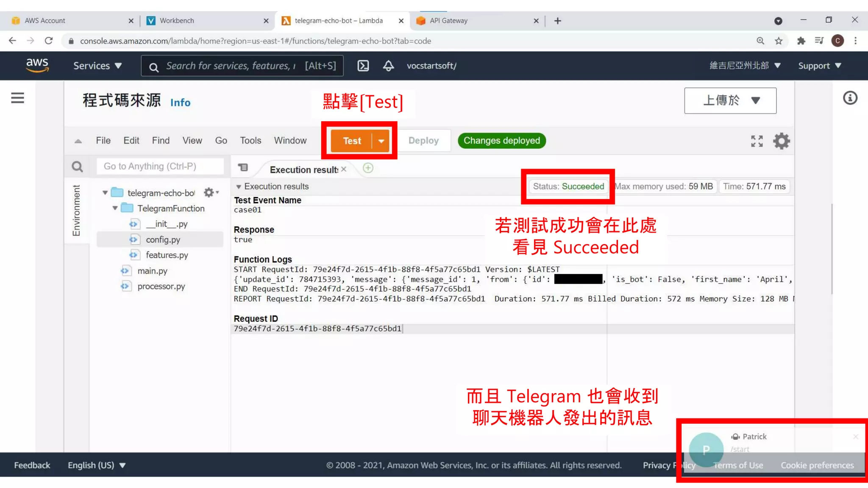Open Chrome profile avatar C
The width and height of the screenshot is (868, 488).
(837, 41)
